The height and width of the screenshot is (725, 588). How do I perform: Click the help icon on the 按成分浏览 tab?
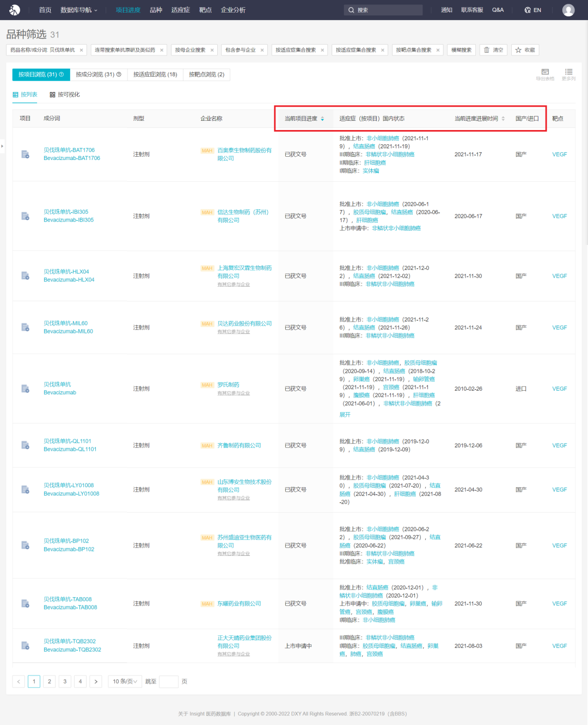[x=119, y=75]
